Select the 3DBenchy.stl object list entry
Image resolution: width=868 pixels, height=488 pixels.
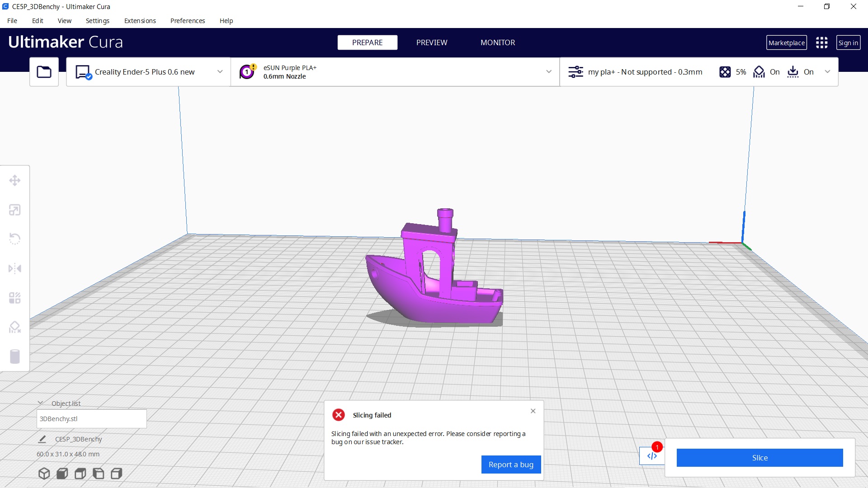[92, 418]
